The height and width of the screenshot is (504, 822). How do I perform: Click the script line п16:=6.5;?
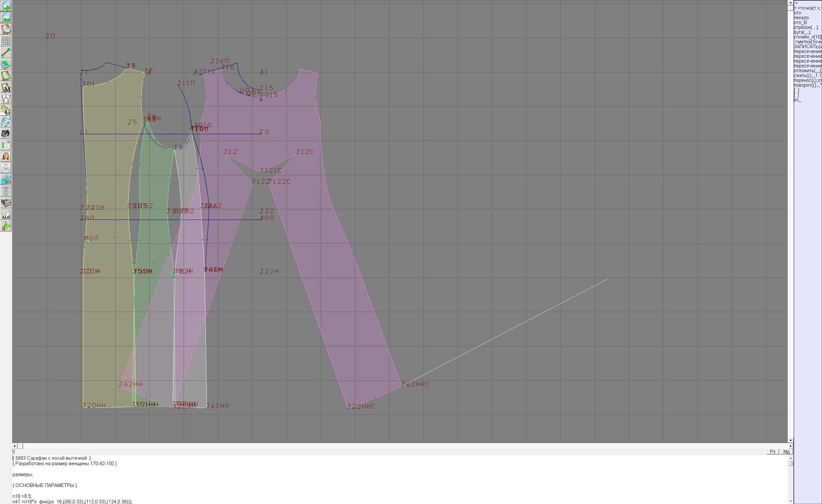click(x=22, y=496)
